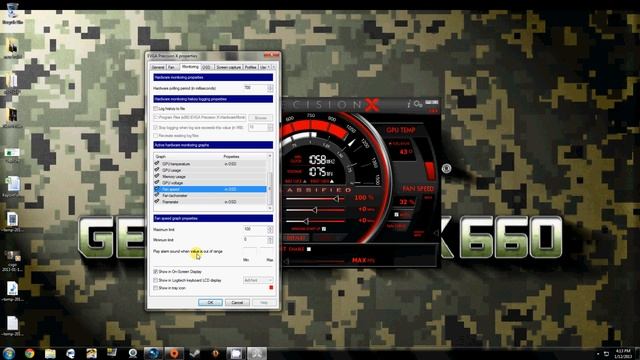This screenshot has width=640, height=360.
Task: Adjust the Minimum limit spinner
Action: click(x=270, y=240)
